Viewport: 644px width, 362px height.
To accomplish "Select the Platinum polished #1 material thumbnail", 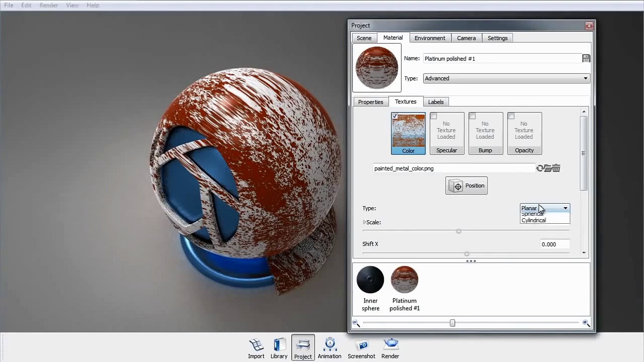I will tap(405, 280).
